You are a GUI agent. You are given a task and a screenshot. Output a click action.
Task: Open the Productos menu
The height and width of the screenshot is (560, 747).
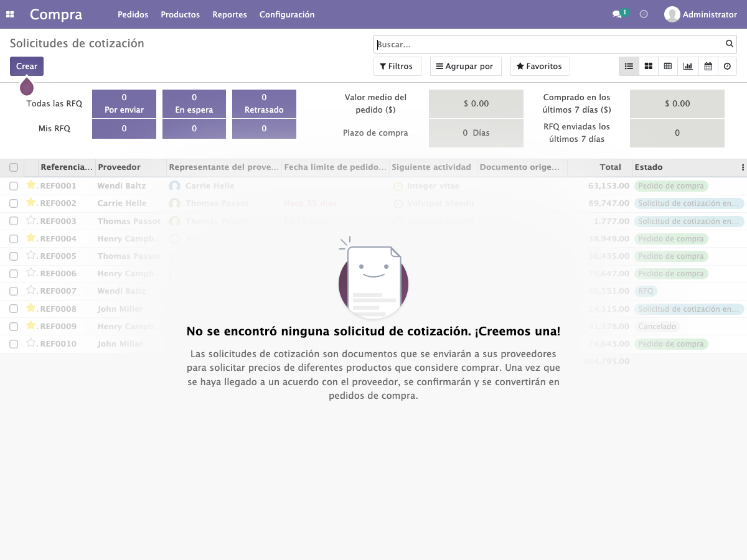[180, 14]
